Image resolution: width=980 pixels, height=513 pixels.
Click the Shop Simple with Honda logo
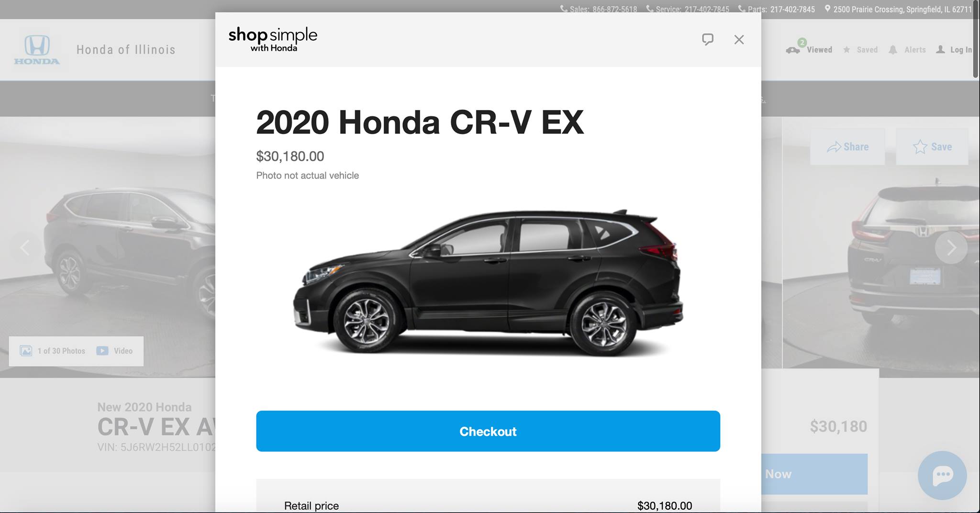pos(273,39)
